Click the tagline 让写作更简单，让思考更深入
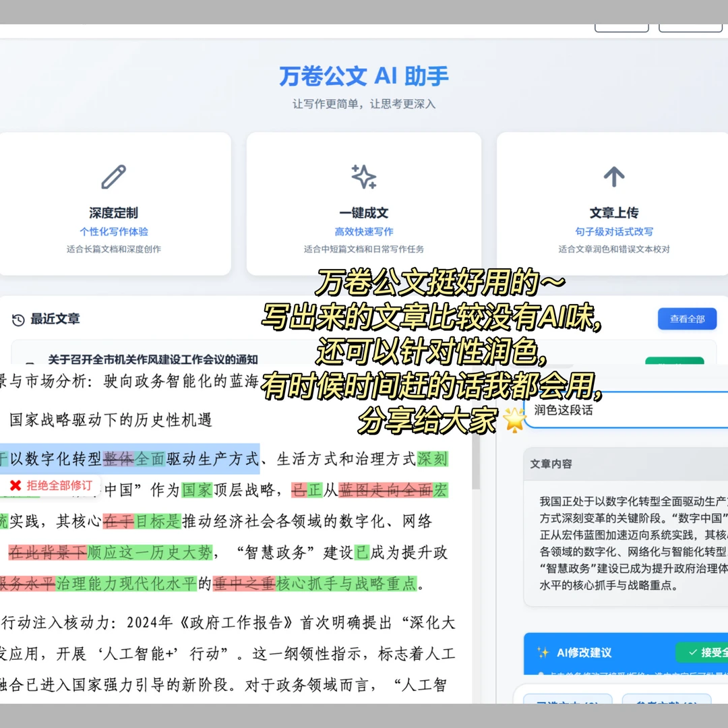 [363, 104]
